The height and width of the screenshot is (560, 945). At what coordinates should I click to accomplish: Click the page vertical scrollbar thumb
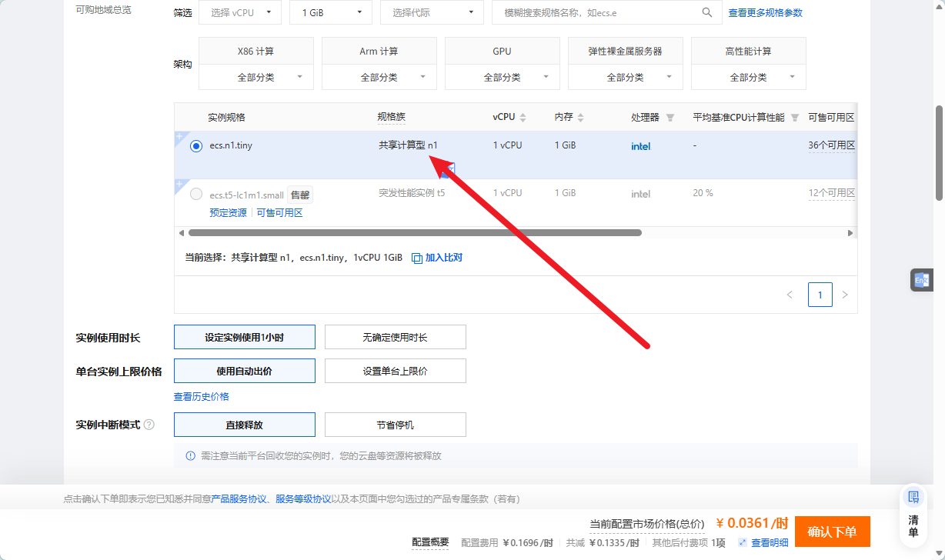(x=940, y=152)
